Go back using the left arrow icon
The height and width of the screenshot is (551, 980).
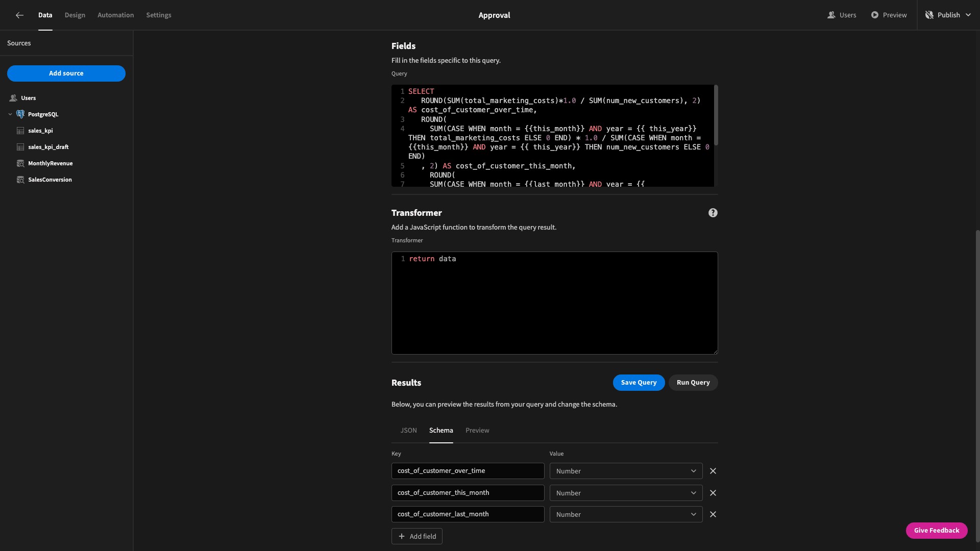click(x=19, y=15)
